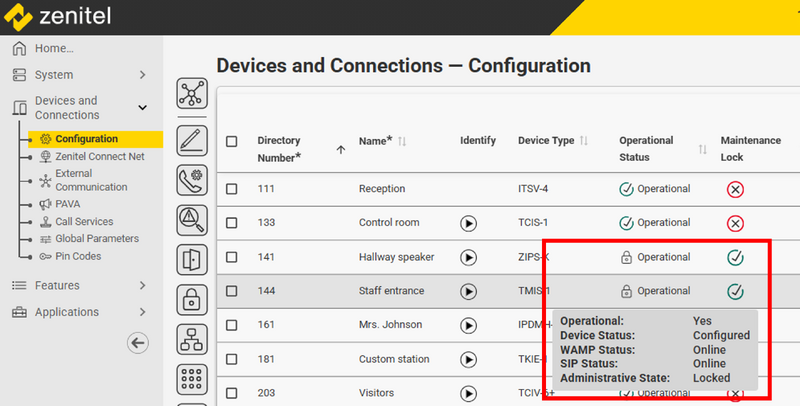Check the box for Mrs. Johnson row
This screenshot has height=406, width=800.
click(232, 325)
